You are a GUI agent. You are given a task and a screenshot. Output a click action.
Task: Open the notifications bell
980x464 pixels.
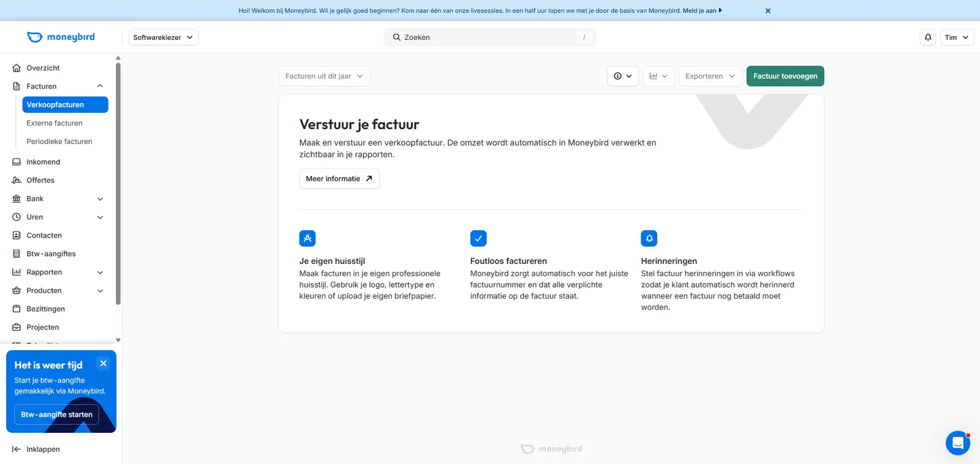928,37
